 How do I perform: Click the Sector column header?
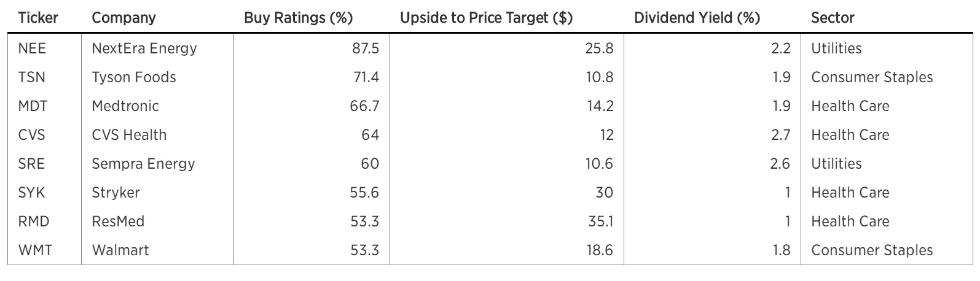pos(833,18)
